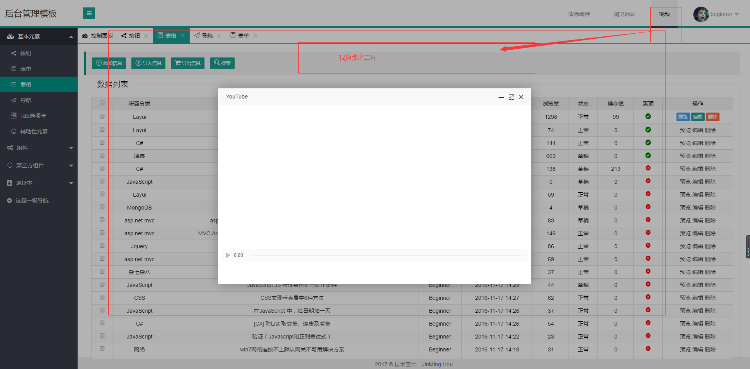The height and width of the screenshot is (369, 750).
Task: Open the Tab选项卡 sidebar item
Action: pos(39,115)
